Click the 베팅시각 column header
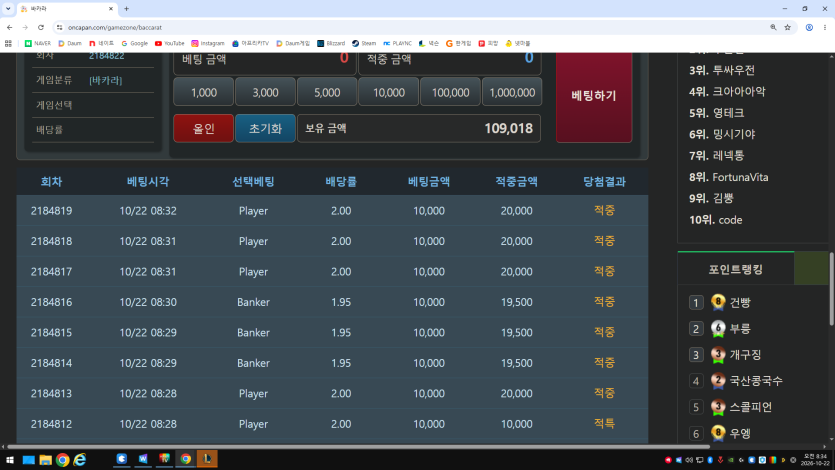The width and height of the screenshot is (835, 470). coord(148,182)
